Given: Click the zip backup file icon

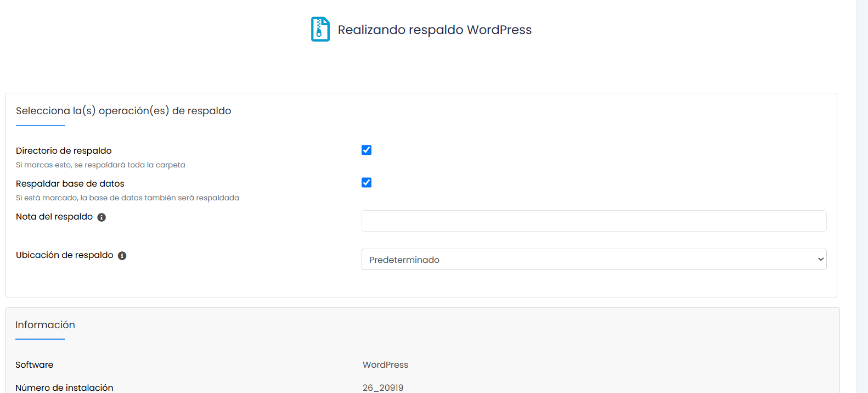Looking at the screenshot, I should pyautogui.click(x=320, y=29).
